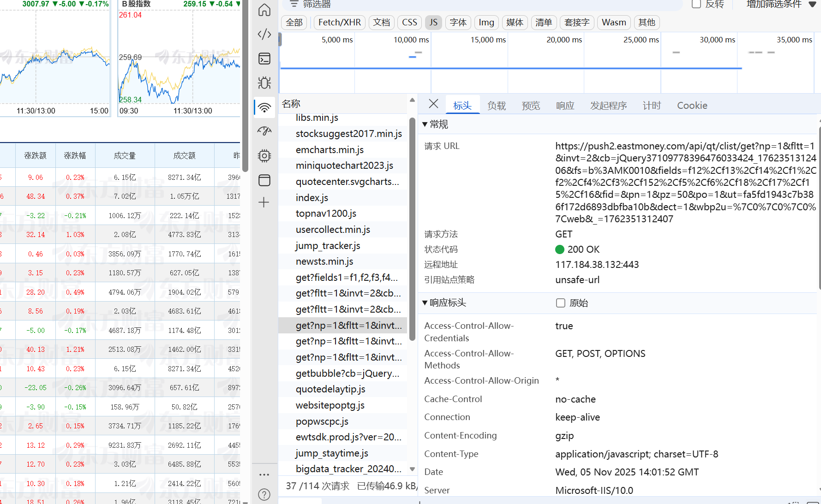Click the 名称 column sort arrow
The width and height of the screenshot is (821, 504).
tap(412, 100)
